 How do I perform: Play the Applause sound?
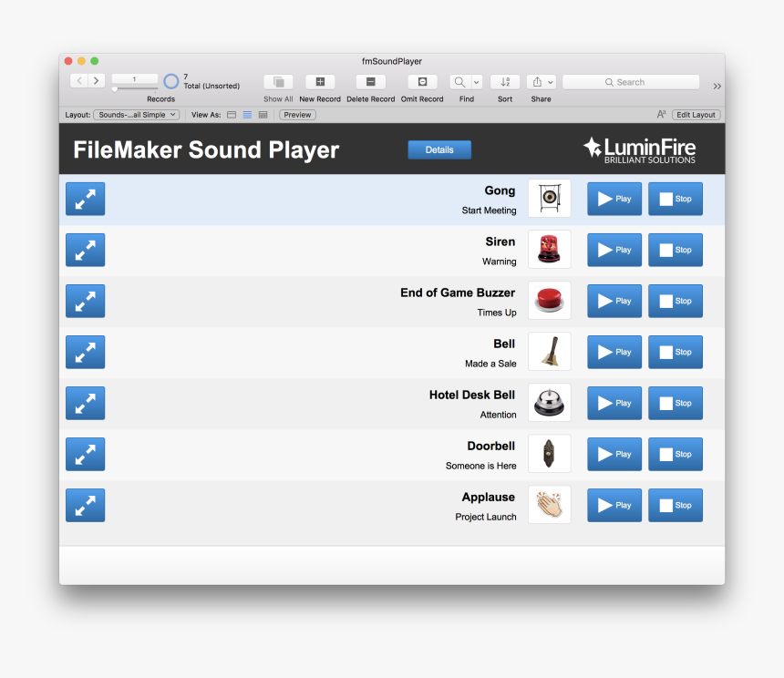point(614,505)
